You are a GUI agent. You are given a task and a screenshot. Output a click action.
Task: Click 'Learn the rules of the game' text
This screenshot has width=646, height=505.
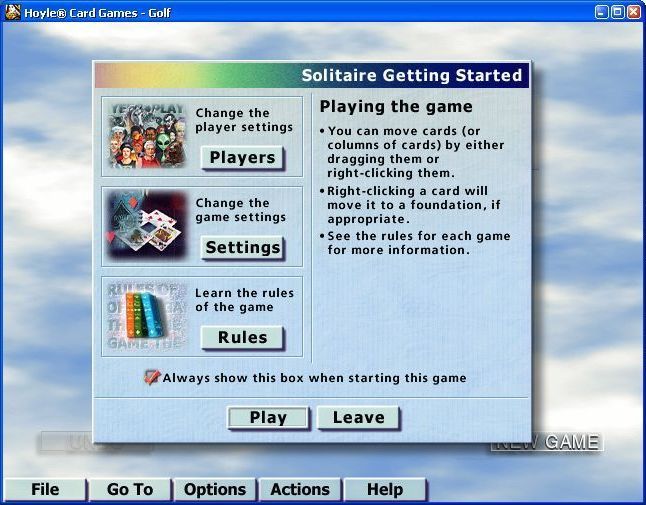click(x=244, y=300)
